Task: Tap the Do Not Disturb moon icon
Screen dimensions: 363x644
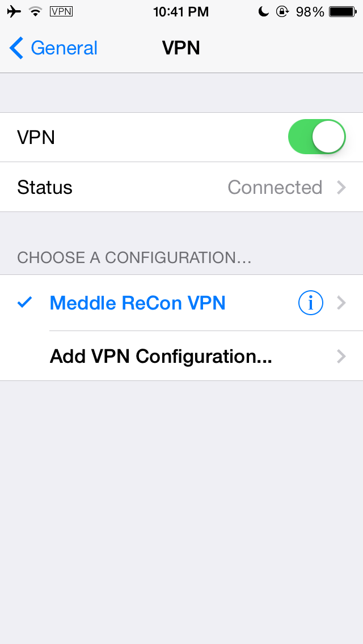Action: [263, 11]
